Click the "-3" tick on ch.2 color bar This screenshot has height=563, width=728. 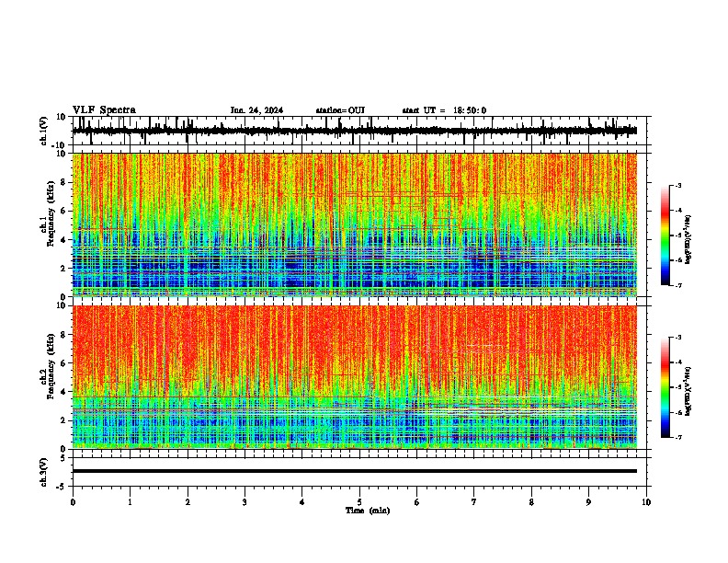pos(677,338)
